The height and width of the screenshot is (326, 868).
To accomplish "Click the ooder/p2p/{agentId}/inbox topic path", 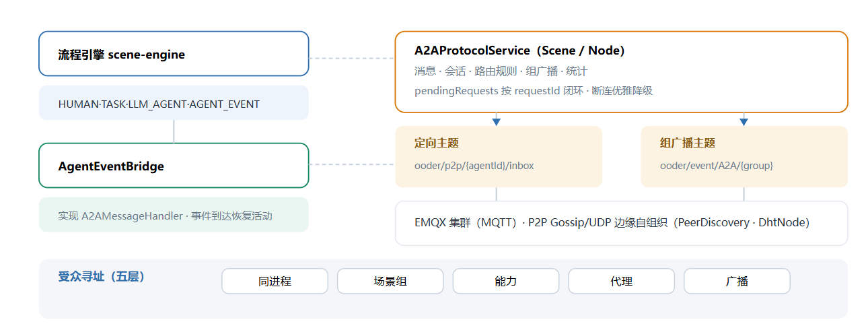I will point(474,165).
